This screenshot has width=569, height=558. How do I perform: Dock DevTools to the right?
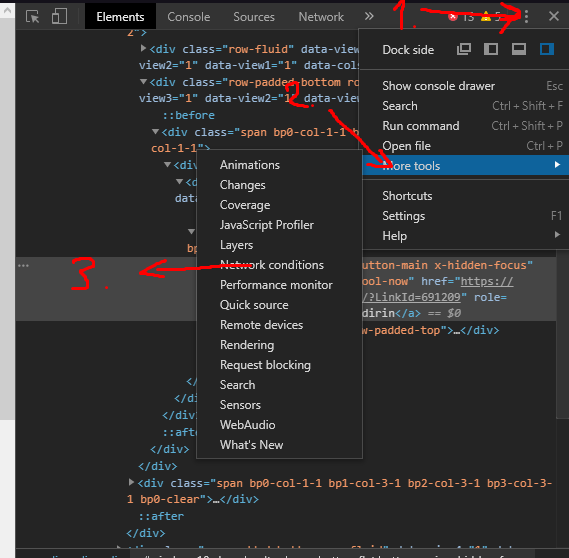point(547,49)
